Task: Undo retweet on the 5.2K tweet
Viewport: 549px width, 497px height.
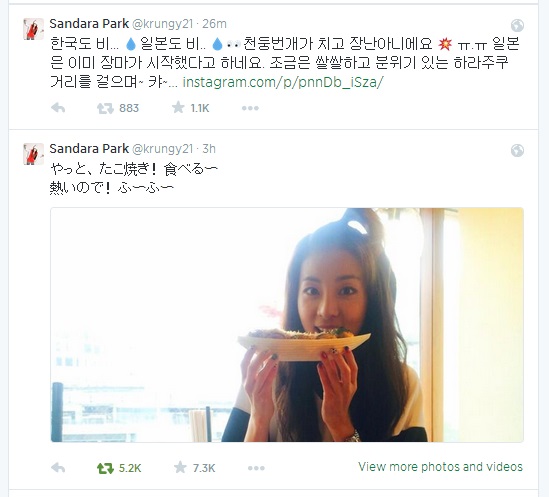Action: [105, 468]
